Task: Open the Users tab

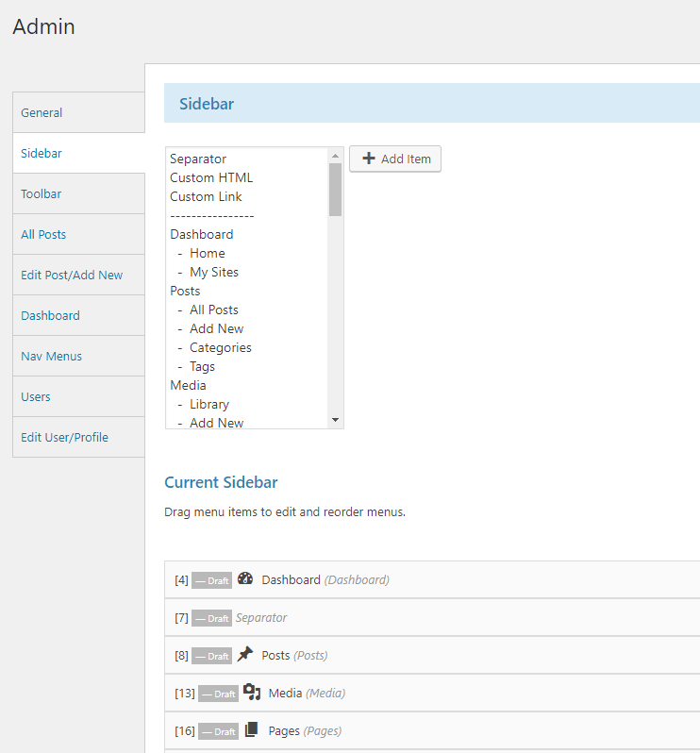Action: tap(78, 396)
